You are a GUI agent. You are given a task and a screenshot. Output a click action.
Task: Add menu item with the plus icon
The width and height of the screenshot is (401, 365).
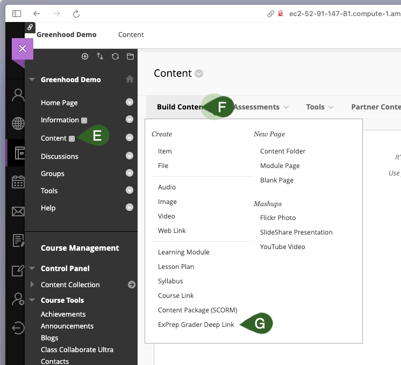[85, 56]
